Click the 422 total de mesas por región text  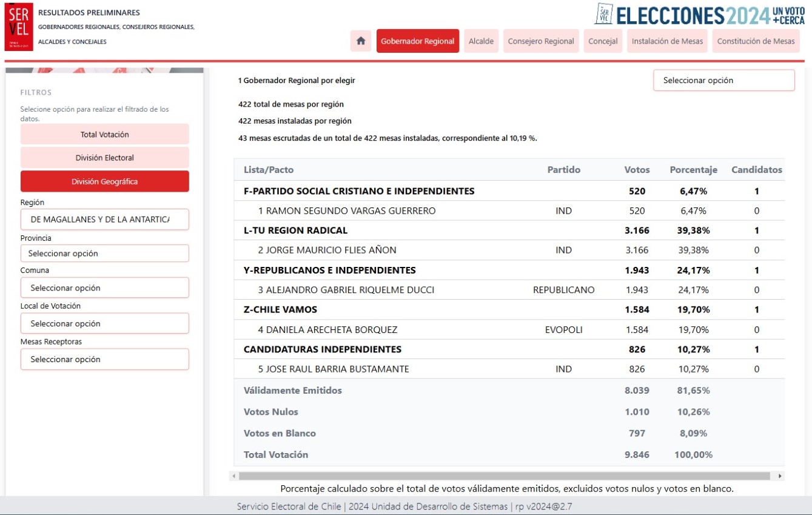tap(291, 104)
